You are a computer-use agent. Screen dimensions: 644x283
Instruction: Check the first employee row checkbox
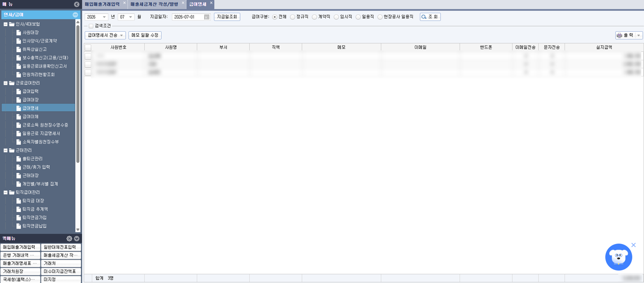click(x=88, y=56)
